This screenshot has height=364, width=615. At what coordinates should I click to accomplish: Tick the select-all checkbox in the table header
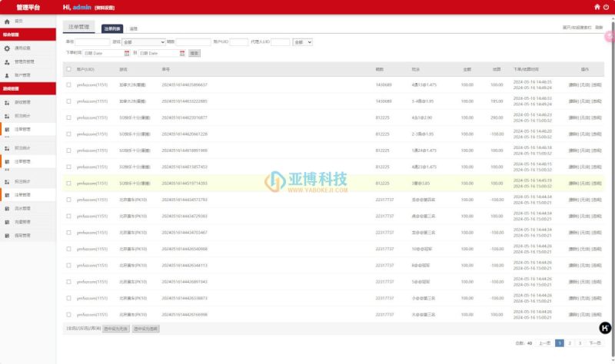(68, 69)
